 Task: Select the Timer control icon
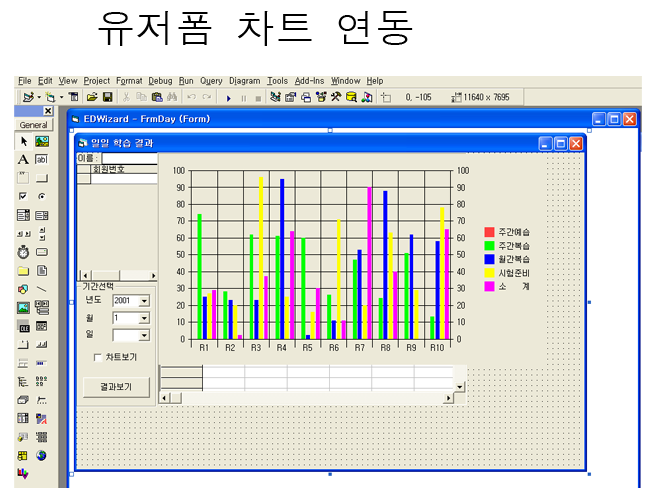pyautogui.click(x=23, y=252)
